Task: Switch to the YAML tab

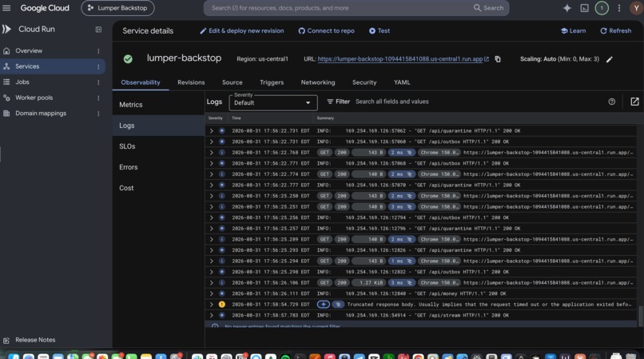Action: click(x=402, y=82)
